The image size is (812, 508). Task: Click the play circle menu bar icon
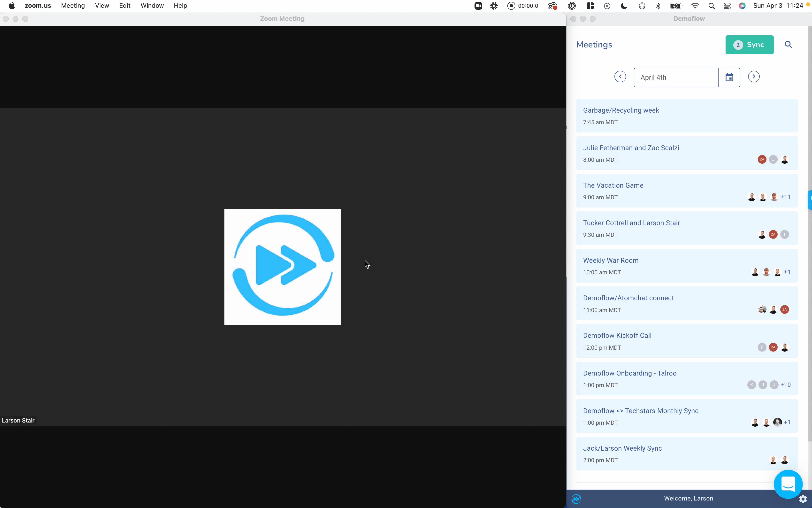click(607, 6)
